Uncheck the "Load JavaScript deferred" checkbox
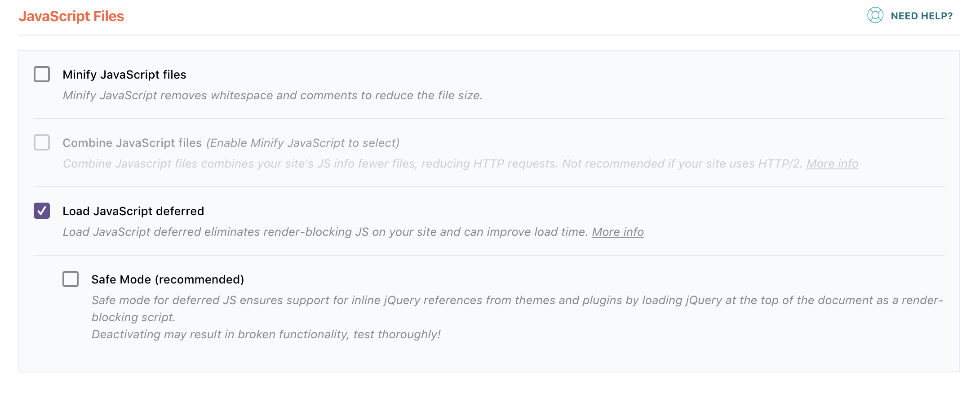980x394 pixels. (42, 211)
